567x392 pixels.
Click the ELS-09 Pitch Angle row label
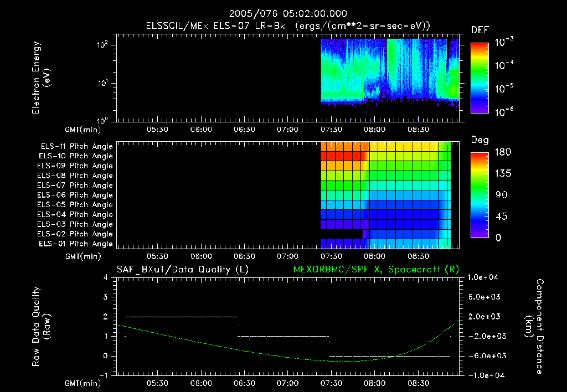pos(75,166)
